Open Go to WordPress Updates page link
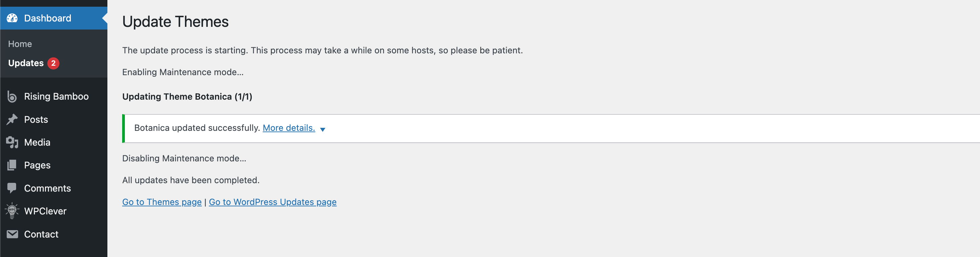The height and width of the screenshot is (257, 980). [273, 202]
